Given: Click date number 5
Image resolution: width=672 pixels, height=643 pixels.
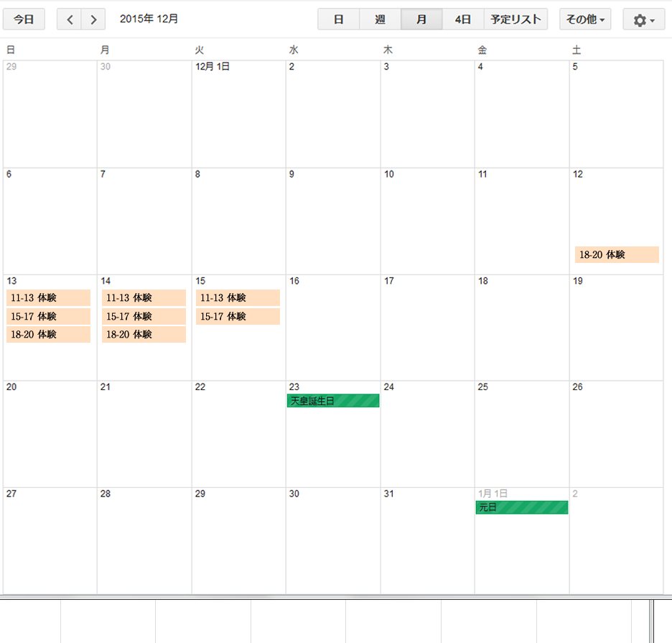Looking at the screenshot, I should pos(575,67).
